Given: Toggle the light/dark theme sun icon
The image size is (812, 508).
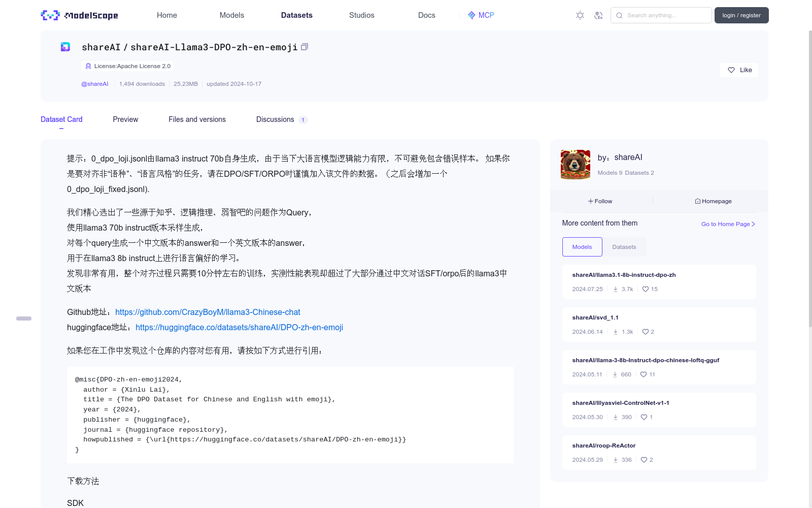Looking at the screenshot, I should coord(580,15).
